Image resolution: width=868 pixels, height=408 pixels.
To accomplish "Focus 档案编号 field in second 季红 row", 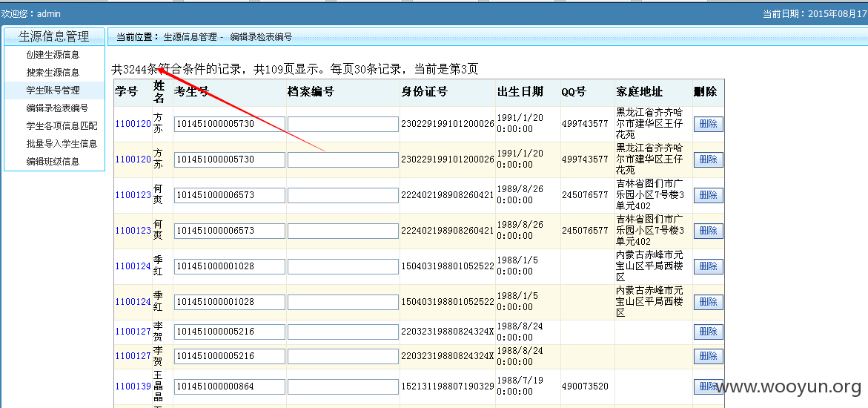I will coord(343,302).
